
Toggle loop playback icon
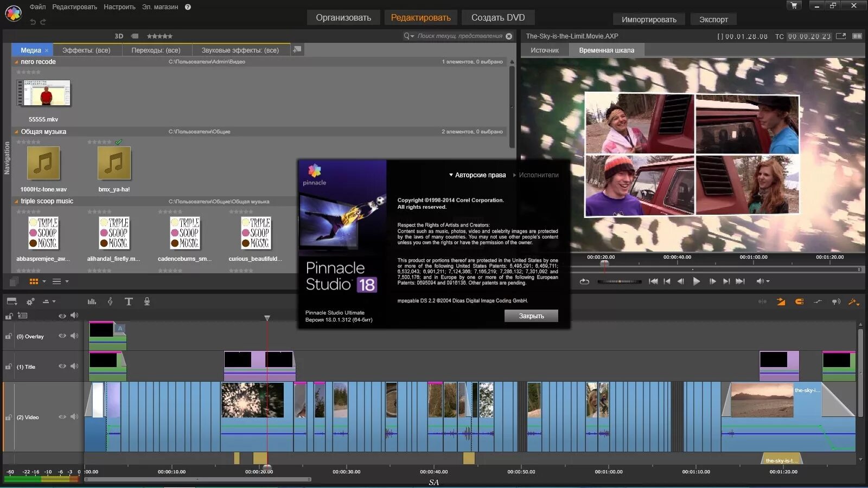584,281
